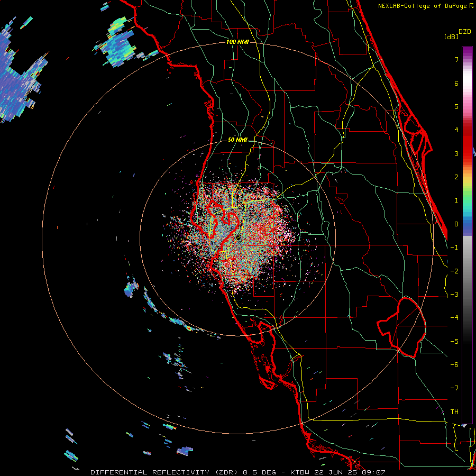Select the legend value "1"
This screenshot has height=476, width=476.
coord(456,200)
